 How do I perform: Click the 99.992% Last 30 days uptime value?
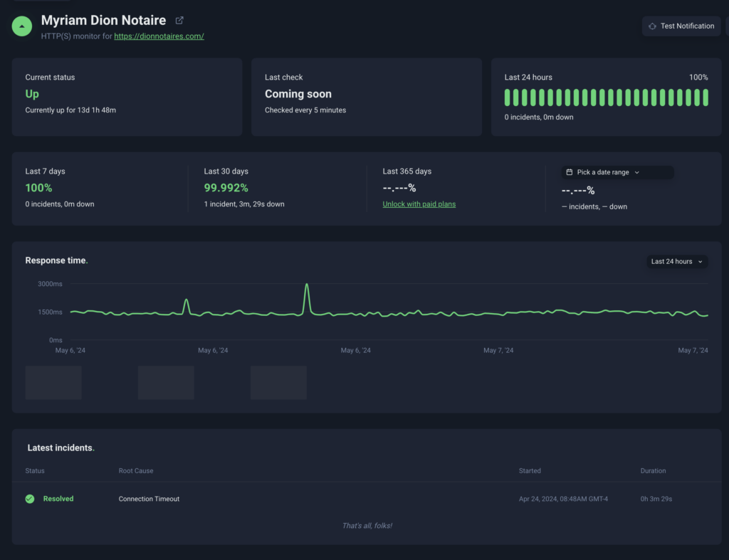click(226, 188)
